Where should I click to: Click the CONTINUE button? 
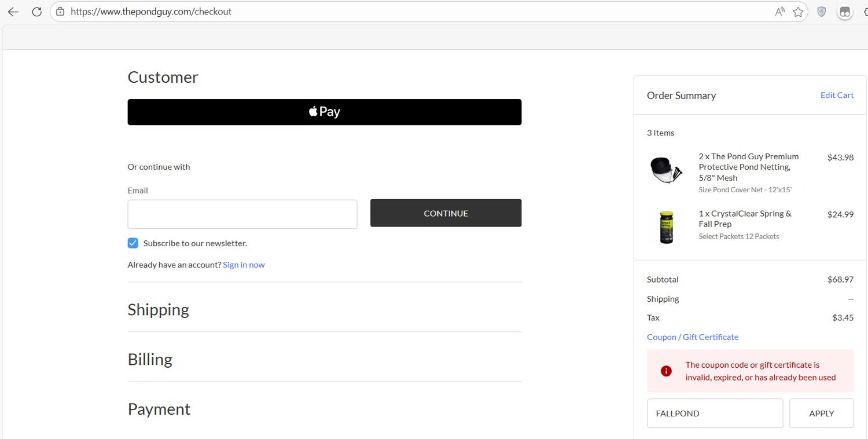coord(446,213)
